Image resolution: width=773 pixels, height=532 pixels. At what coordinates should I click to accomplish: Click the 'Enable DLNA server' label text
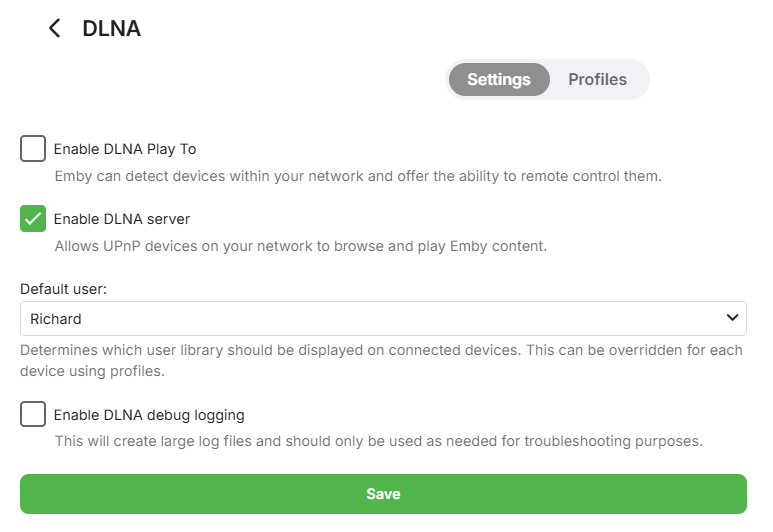pyautogui.click(x=121, y=218)
